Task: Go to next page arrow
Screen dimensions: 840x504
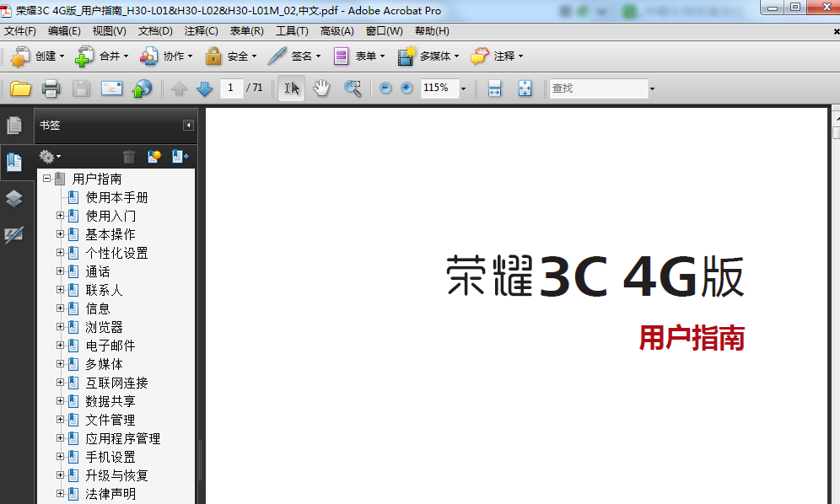Action: (x=205, y=88)
